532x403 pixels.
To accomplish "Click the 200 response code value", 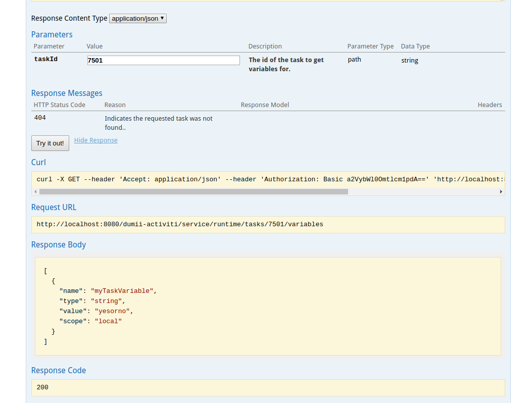I will click(42, 387).
